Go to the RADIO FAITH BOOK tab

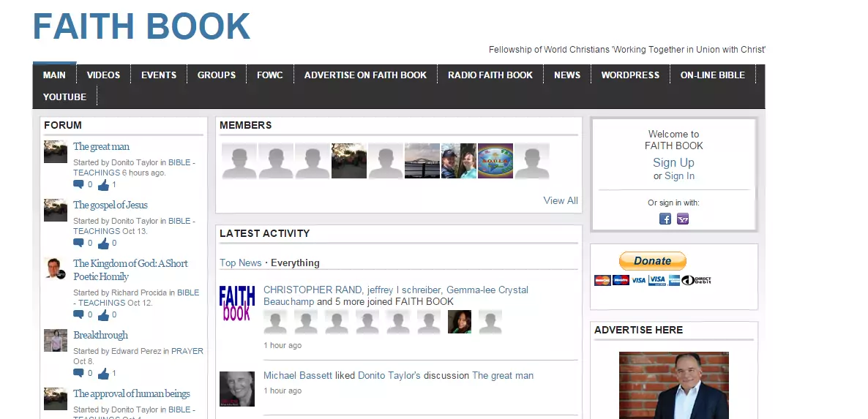490,75
